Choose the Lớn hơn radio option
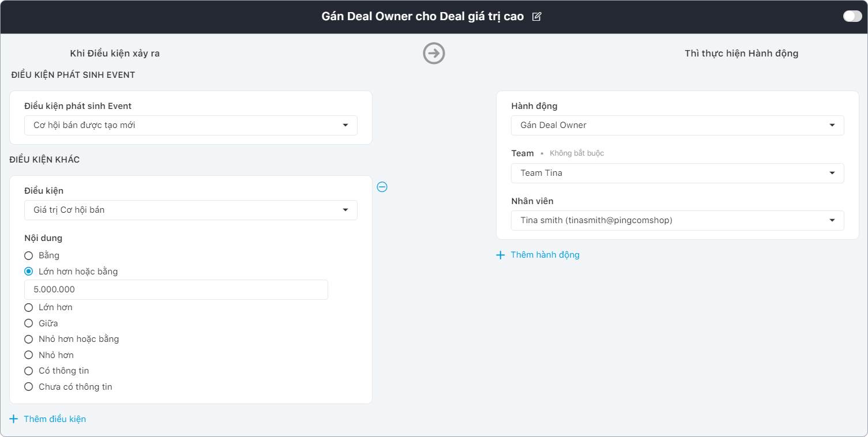Viewport: 868px width, 437px height. click(28, 307)
